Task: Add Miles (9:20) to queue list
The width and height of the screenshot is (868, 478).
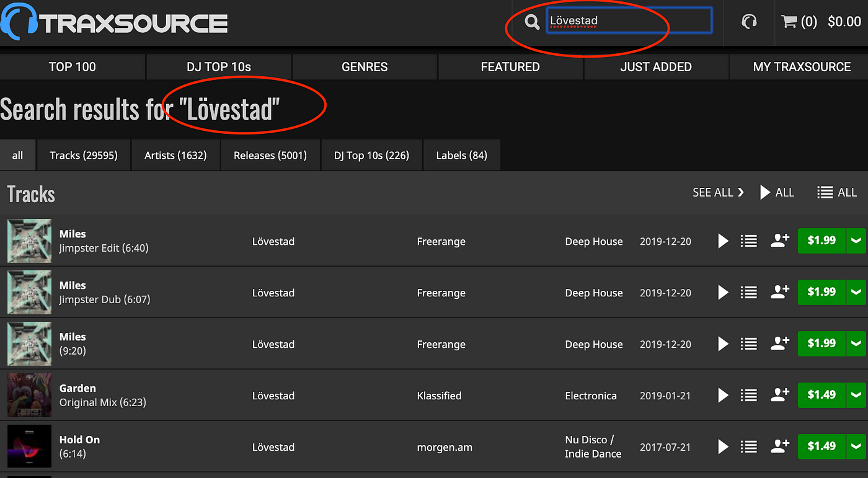Action: (x=749, y=343)
